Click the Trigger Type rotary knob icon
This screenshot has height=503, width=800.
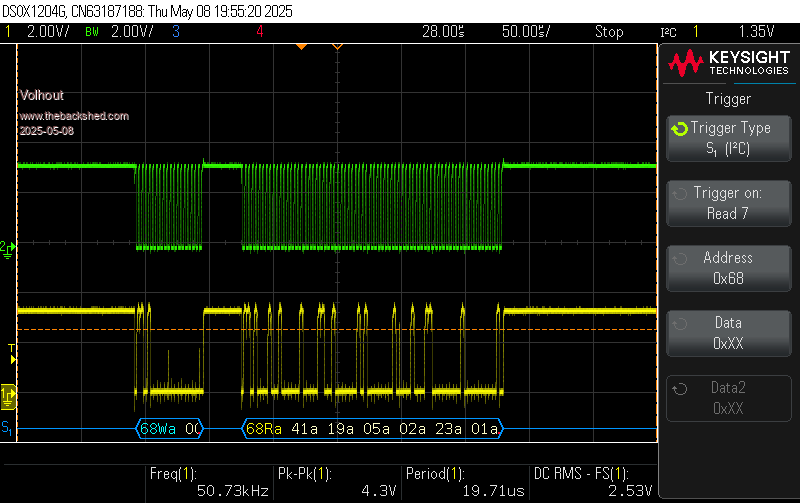pos(680,129)
